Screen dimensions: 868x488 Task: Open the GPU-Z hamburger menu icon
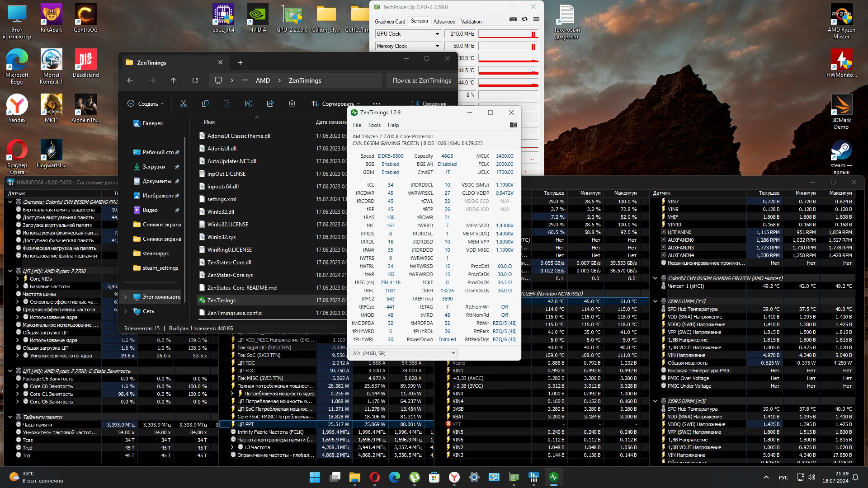pyautogui.click(x=536, y=19)
